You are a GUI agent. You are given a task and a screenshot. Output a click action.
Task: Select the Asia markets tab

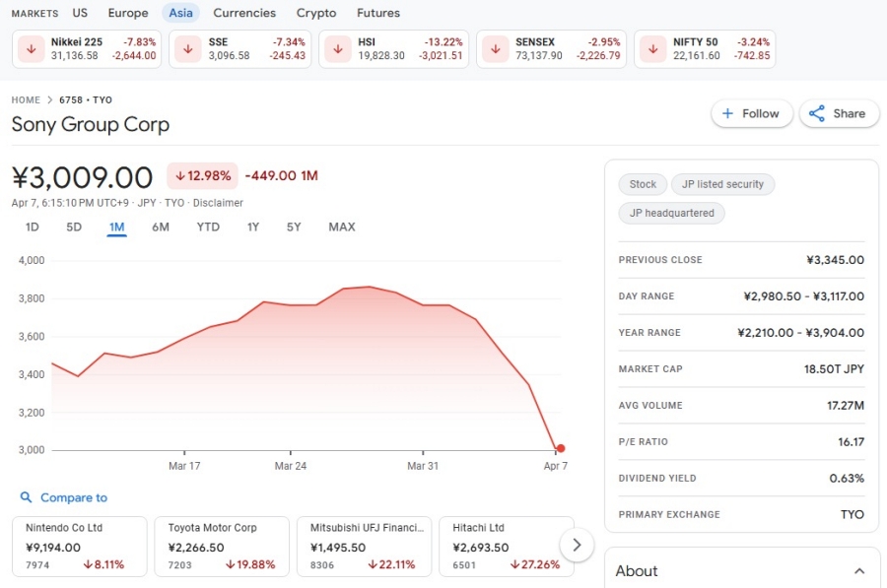pos(180,13)
